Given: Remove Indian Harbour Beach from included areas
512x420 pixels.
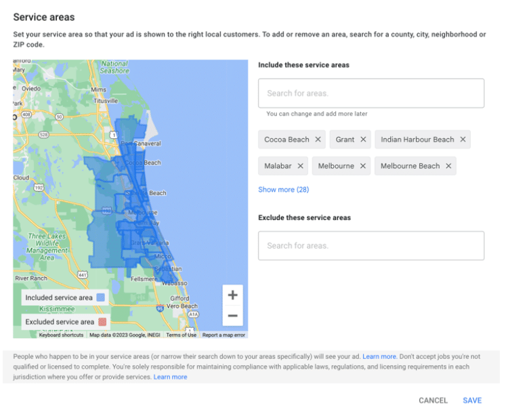Looking at the screenshot, I should [463, 140].
